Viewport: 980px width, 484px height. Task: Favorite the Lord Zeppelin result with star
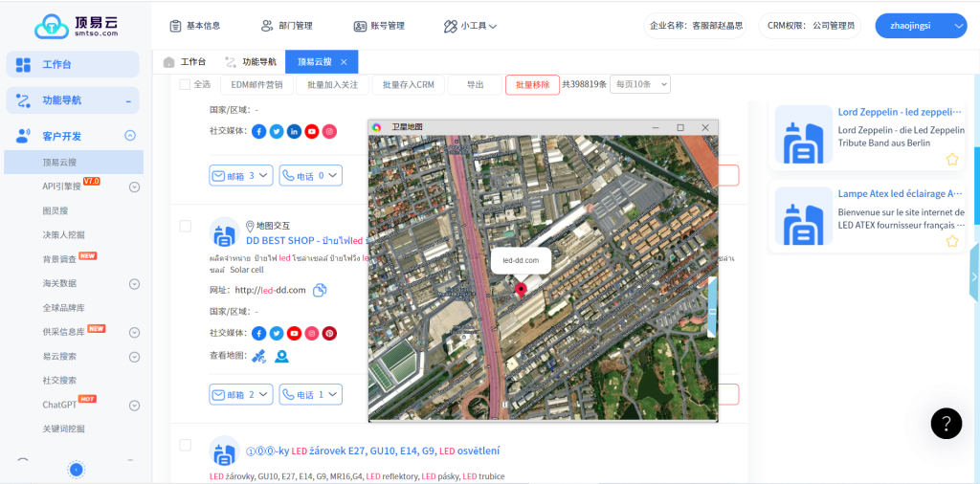[952, 160]
